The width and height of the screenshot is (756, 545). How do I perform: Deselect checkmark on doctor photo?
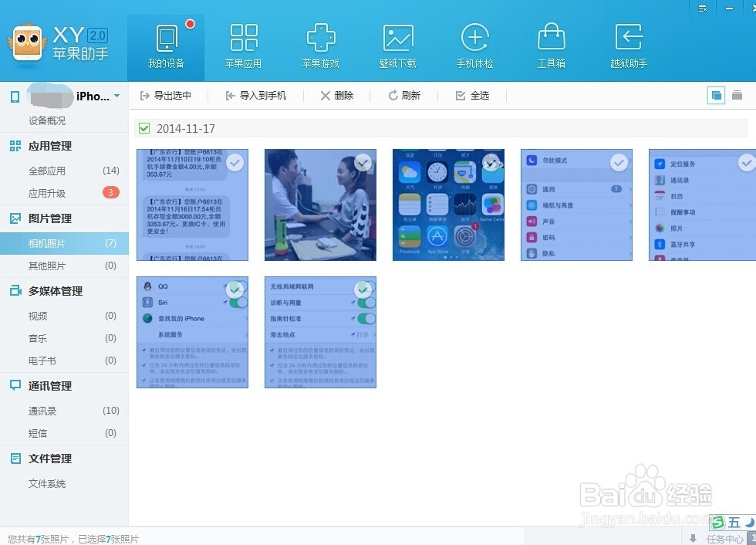[363, 163]
